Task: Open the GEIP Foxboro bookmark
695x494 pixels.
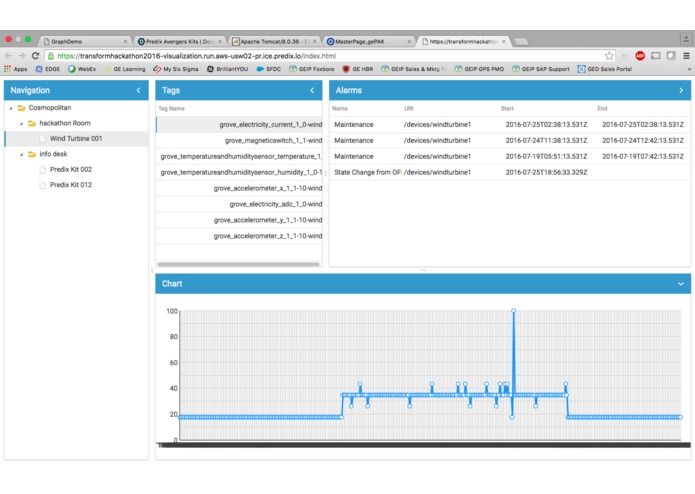Action: click(x=312, y=69)
